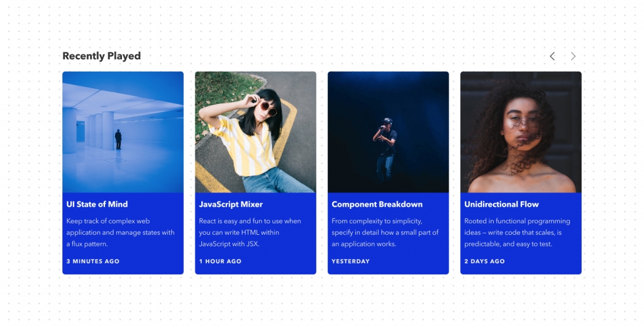Open the Component Breakdown cover image

click(388, 132)
